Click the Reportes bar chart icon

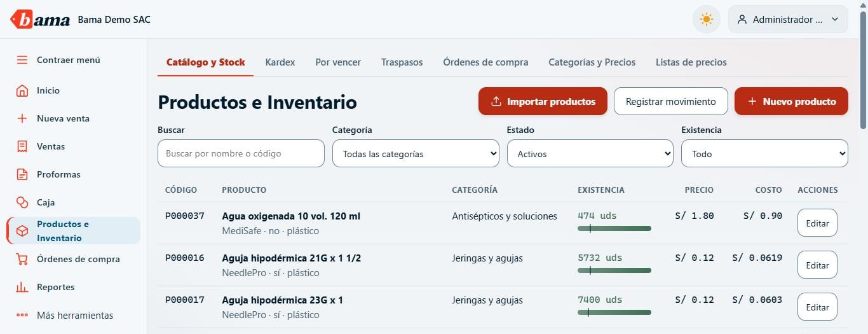coord(22,287)
